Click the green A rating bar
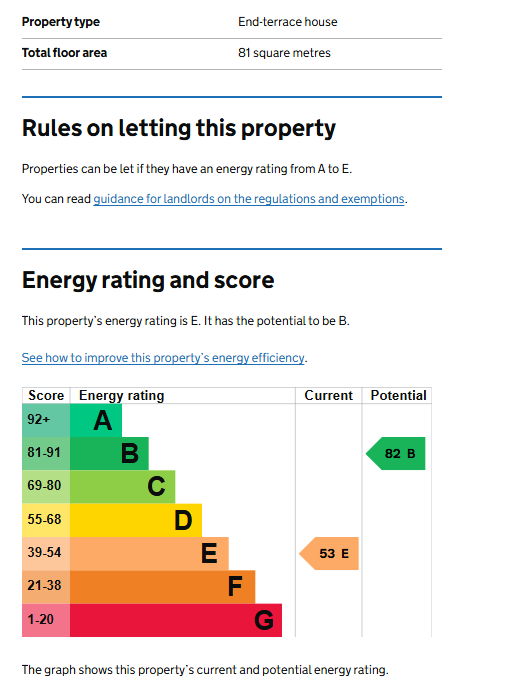Image resolution: width=510 pixels, height=694 pixels. (96, 420)
